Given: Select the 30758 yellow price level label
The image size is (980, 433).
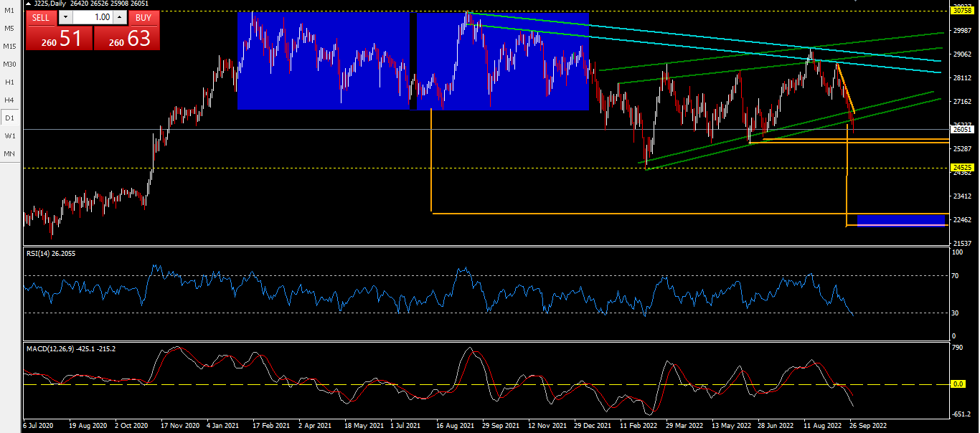Looking at the screenshot, I should tap(961, 11).
